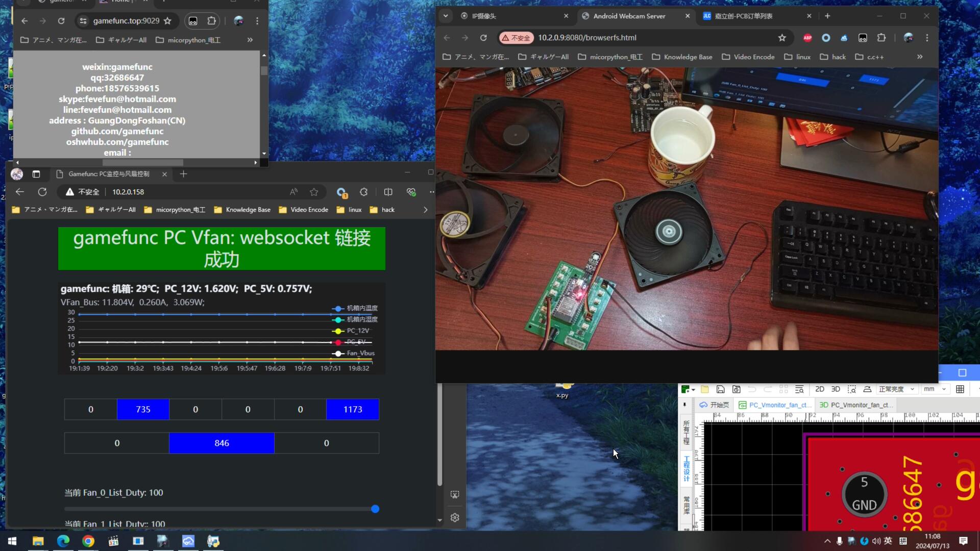Switch PCB editor to 3D view
Viewport: 980px width, 551px height.
[835, 389]
